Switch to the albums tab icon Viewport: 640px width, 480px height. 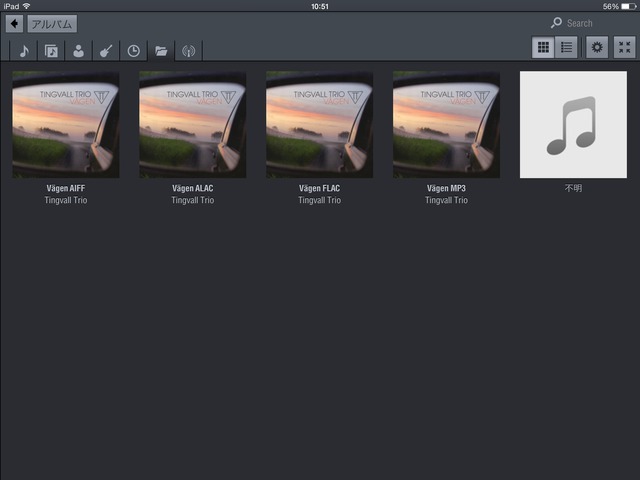click(x=52, y=51)
